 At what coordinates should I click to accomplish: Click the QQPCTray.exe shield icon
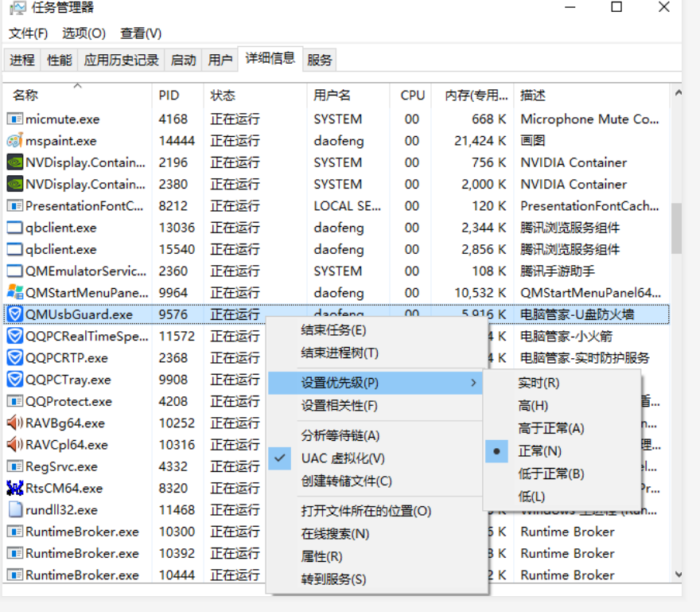pos(15,380)
